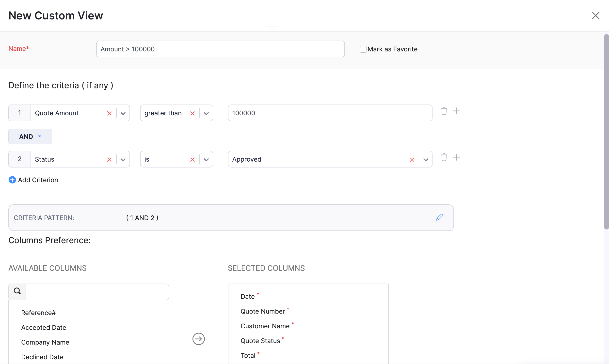This screenshot has width=609, height=364.
Task: Click the vertical scrollbar on the right
Action: (x=606, y=132)
